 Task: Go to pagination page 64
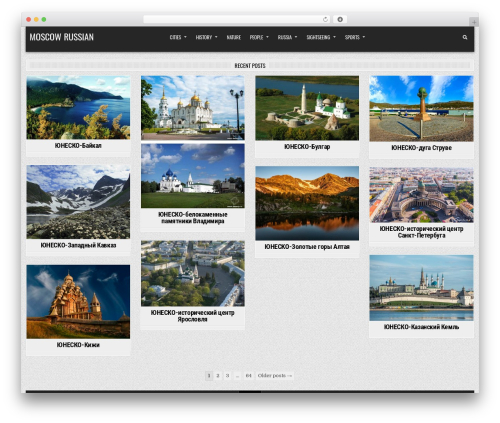(248, 376)
